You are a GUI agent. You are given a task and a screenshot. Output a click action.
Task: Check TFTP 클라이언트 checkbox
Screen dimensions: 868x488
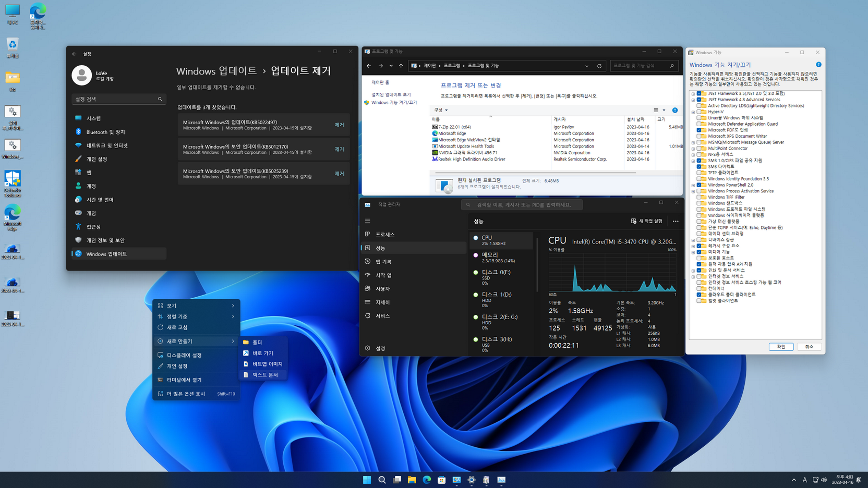(x=699, y=173)
